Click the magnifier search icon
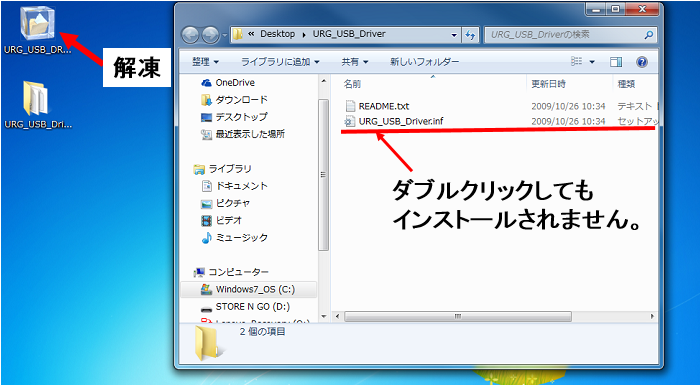Screen dimensions: 700x385 [649, 34]
